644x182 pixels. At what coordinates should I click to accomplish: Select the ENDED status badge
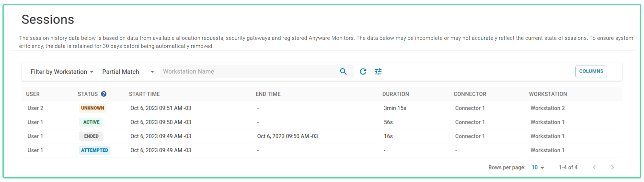coord(91,136)
